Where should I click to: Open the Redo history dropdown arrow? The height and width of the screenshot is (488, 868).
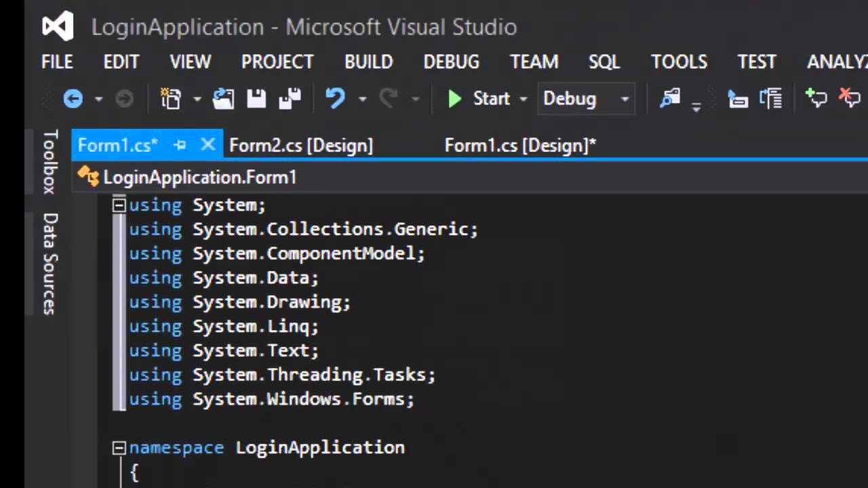point(416,99)
